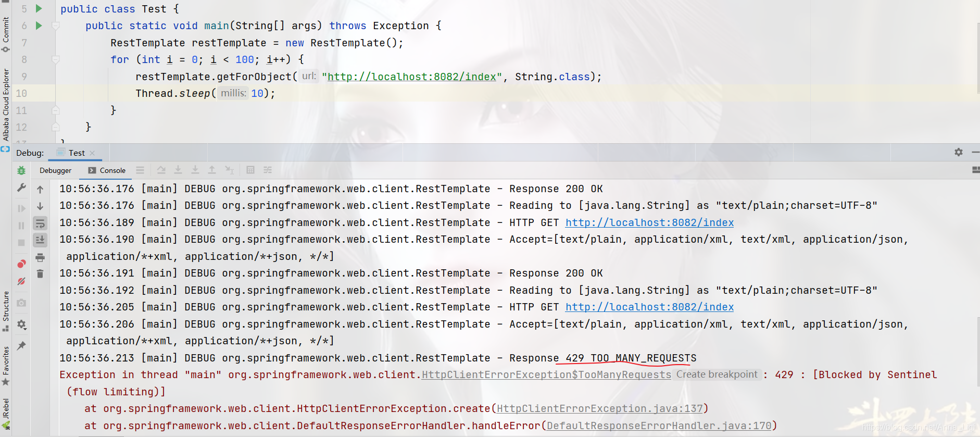Toggle soft-wrap in console
The image size is (980, 437).
(x=40, y=223)
